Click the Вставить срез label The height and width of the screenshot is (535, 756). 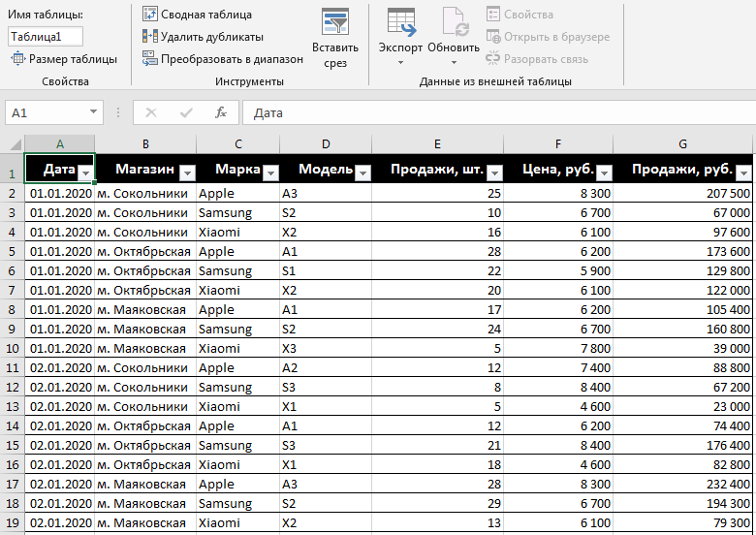pos(335,55)
